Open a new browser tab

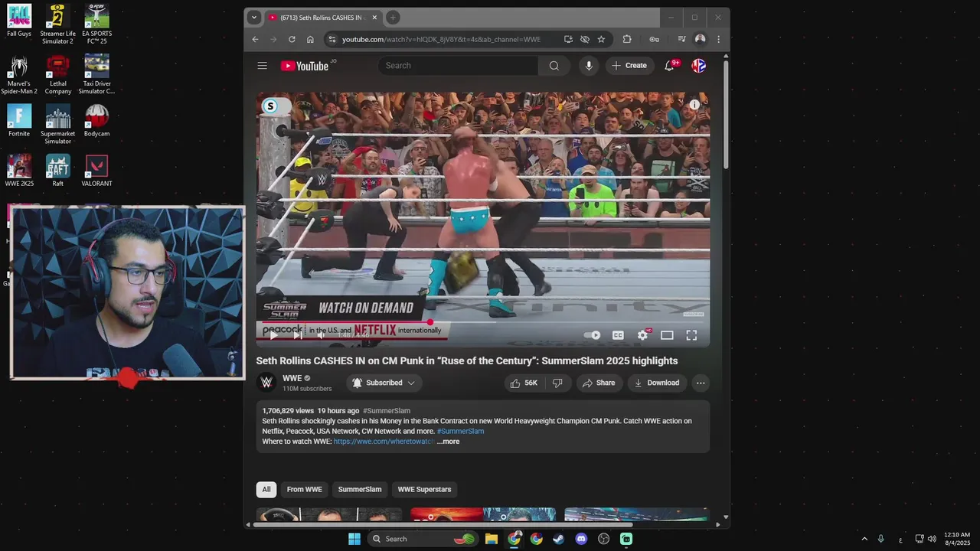[393, 18]
